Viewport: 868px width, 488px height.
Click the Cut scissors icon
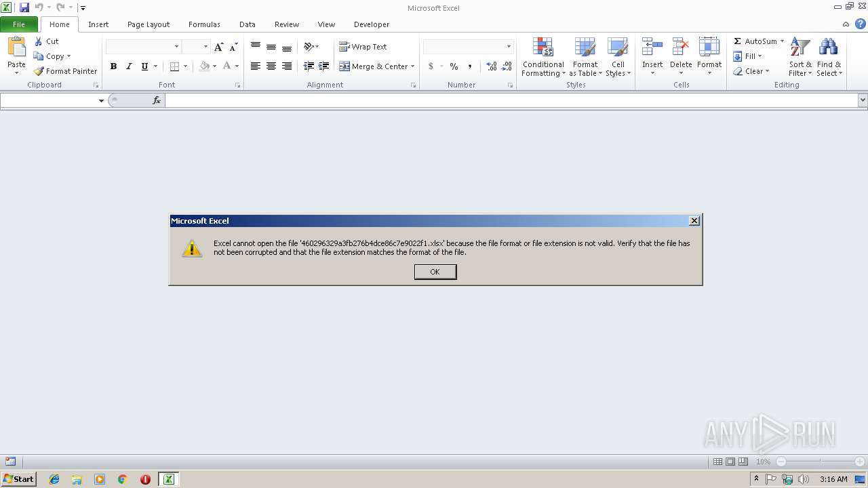pos(39,41)
